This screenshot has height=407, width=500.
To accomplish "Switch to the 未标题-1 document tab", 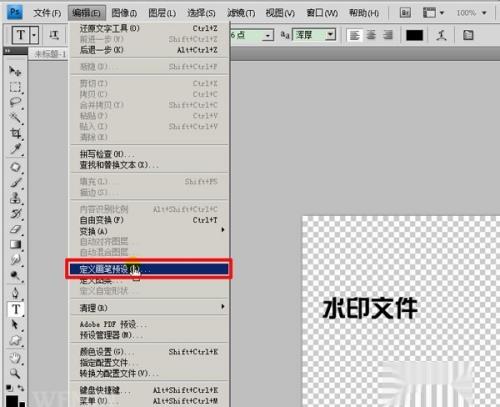I will click(x=50, y=54).
